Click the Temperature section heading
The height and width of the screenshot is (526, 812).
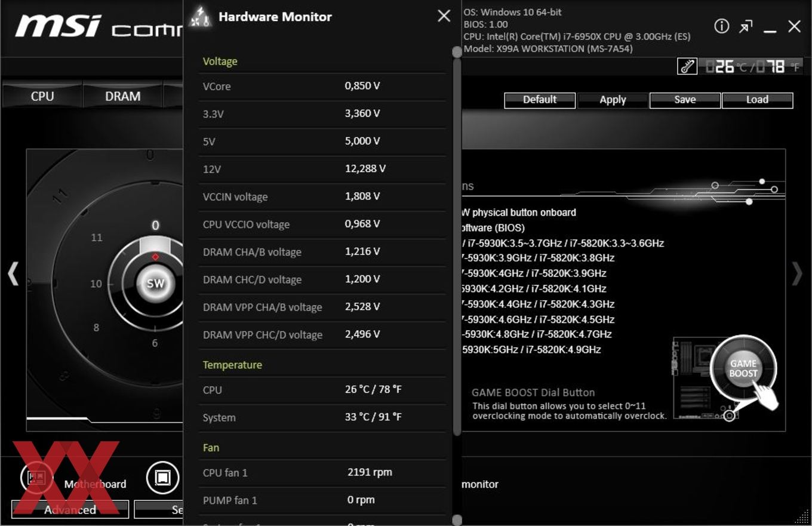(232, 365)
